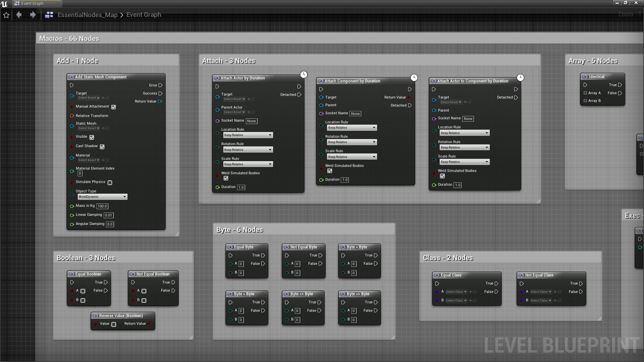The width and height of the screenshot is (644, 362).
Task: Click Event Graph breadcrumb label
Action: [144, 15]
